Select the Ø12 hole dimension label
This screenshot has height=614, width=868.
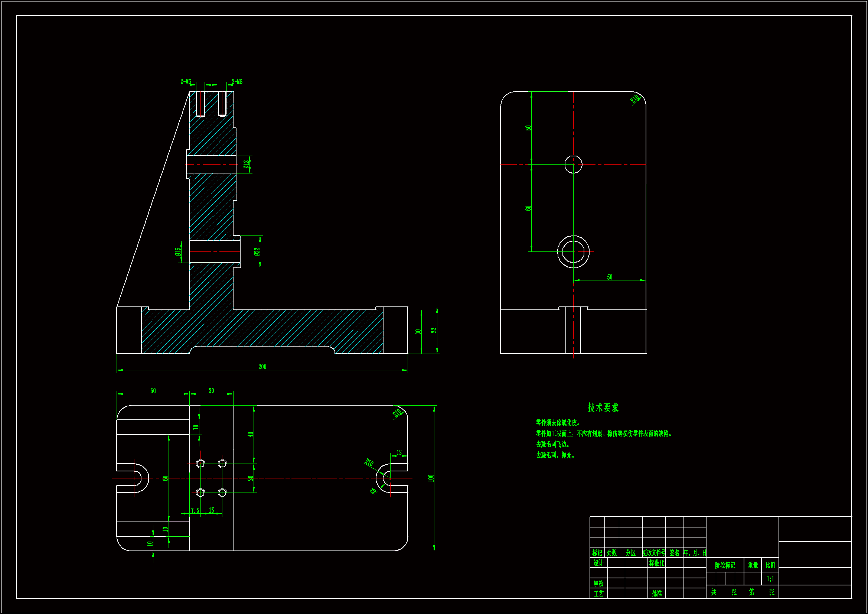(x=246, y=164)
